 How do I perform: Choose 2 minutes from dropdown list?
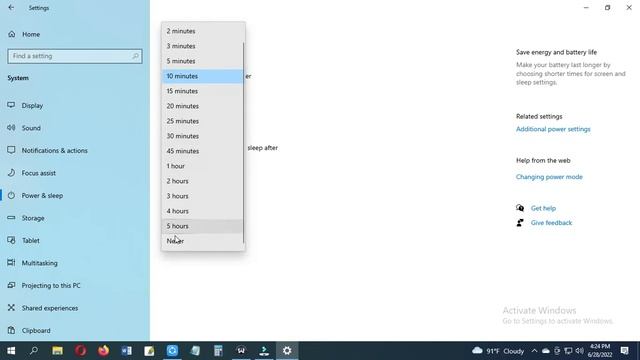(202, 31)
